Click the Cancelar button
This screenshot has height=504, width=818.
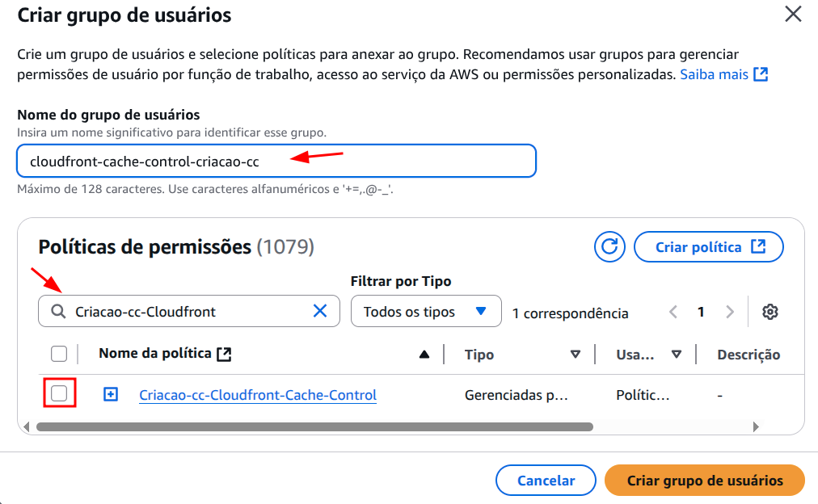coord(546,481)
